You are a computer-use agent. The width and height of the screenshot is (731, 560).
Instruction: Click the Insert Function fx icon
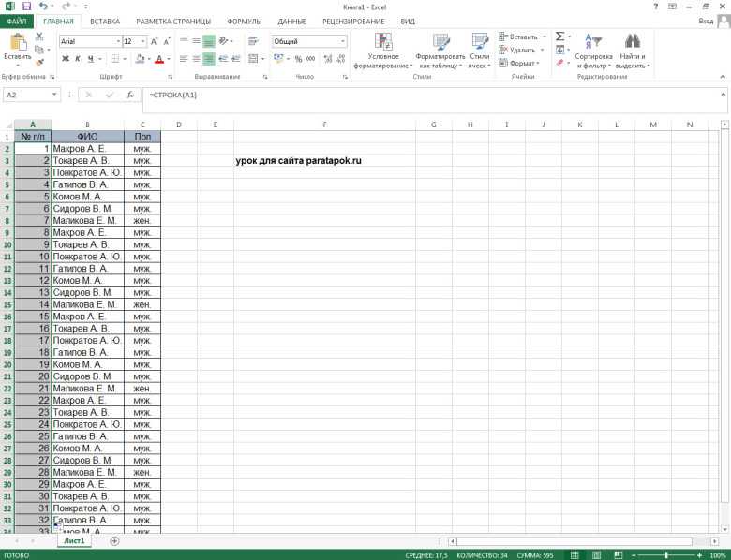pos(130,95)
